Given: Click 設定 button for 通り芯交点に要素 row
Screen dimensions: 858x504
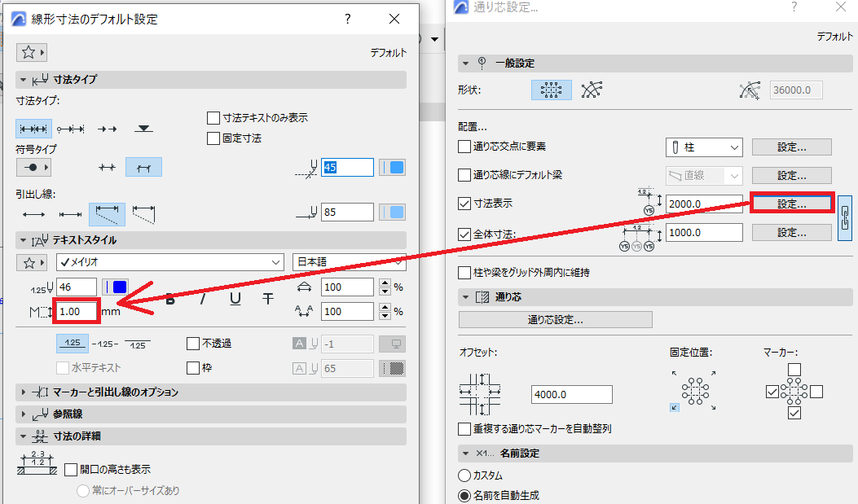Looking at the screenshot, I should tap(792, 147).
